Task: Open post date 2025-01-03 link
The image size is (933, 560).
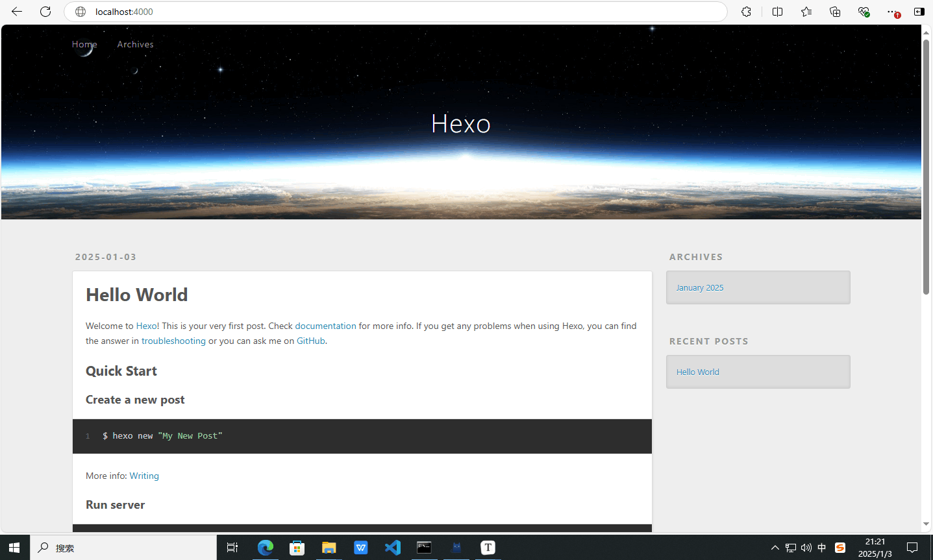Action: click(x=106, y=257)
